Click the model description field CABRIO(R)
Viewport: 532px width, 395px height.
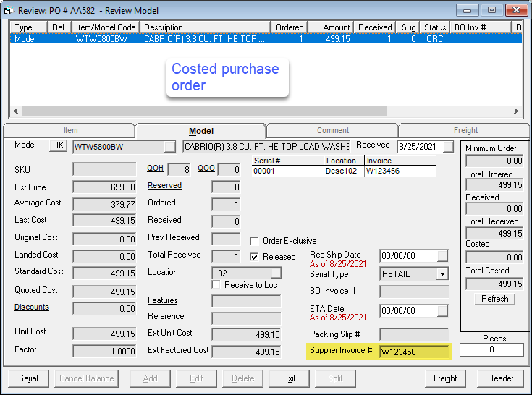click(x=266, y=147)
